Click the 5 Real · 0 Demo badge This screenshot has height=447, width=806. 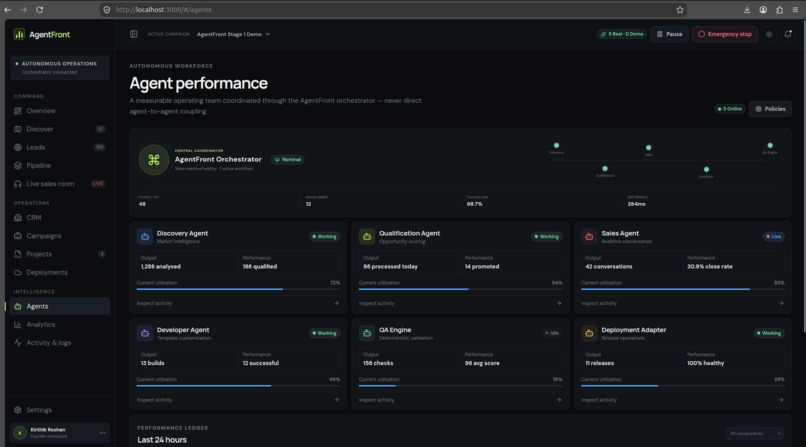(x=622, y=34)
